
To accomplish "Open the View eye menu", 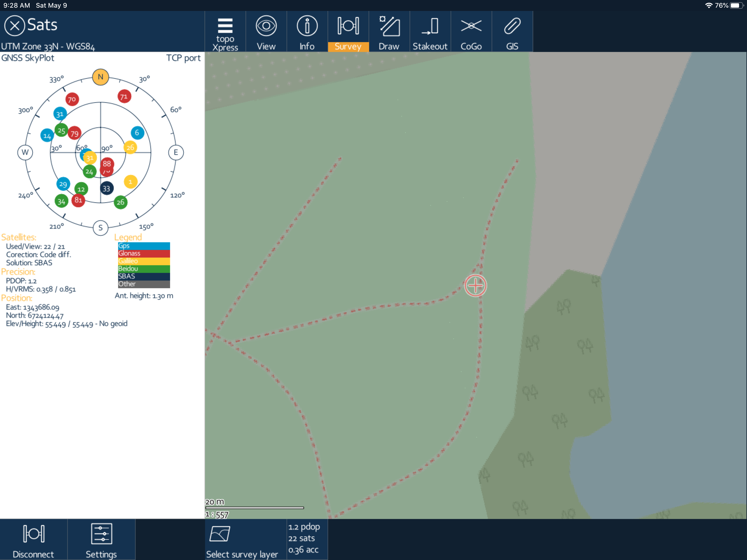I will coord(266,32).
